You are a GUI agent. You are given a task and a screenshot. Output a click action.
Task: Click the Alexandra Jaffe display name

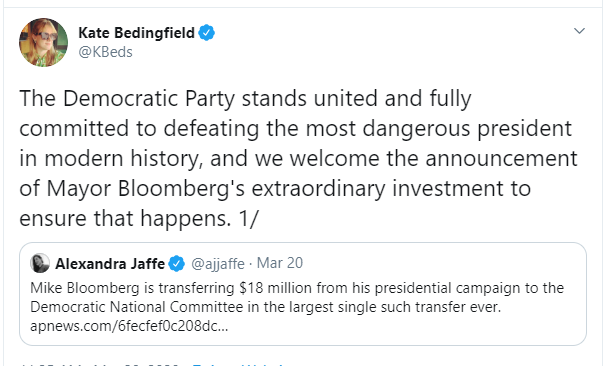110,264
